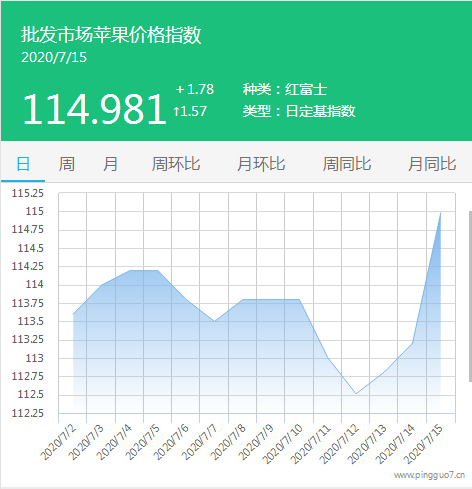
Task: Click the 类型：日定基指数 type label
Action: pos(299,111)
